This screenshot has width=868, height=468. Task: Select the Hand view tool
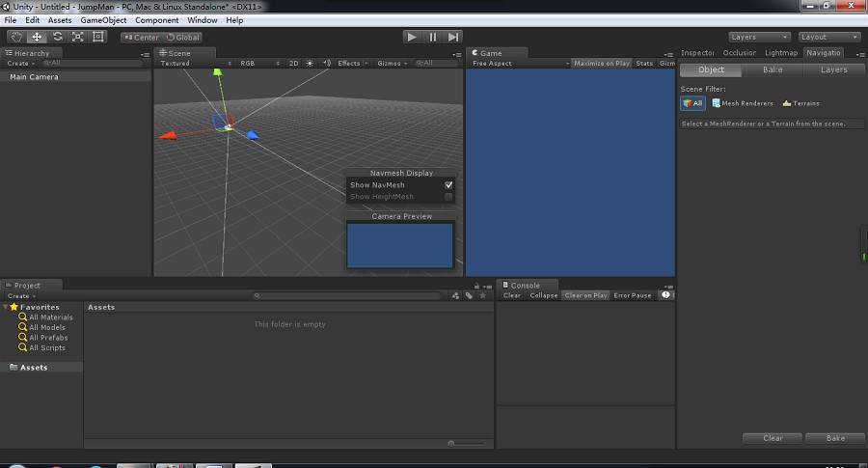click(x=16, y=37)
